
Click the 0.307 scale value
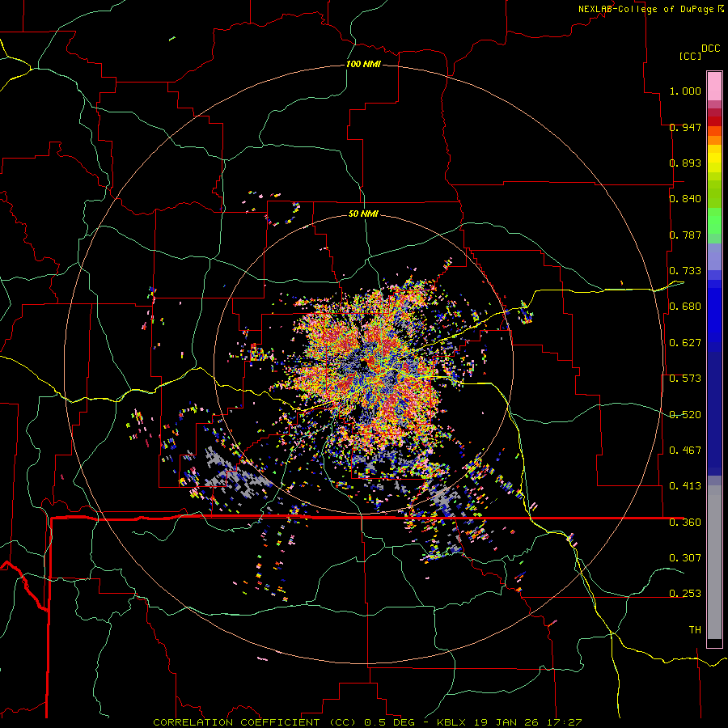point(685,558)
